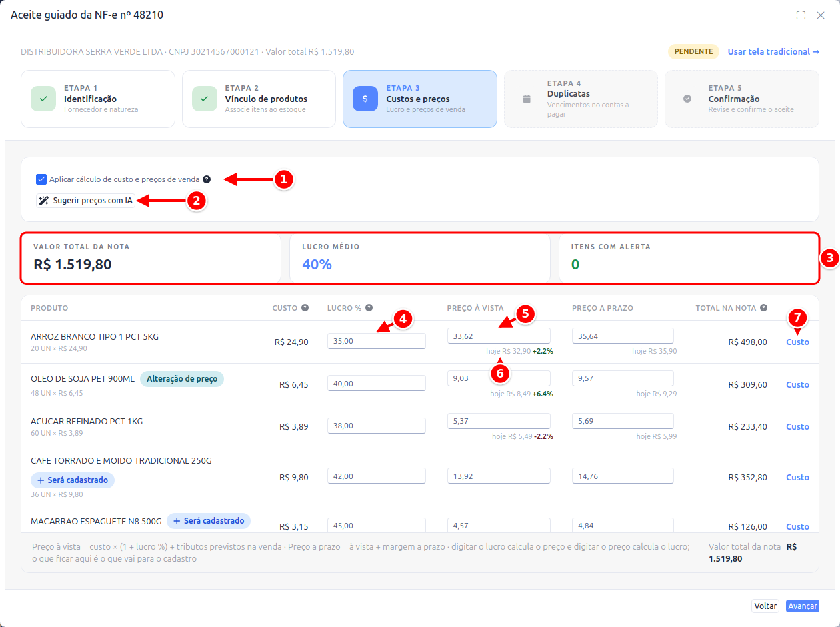Viewport: 840px width, 627px height.
Task: Click lucro % field for ARROZ BRANCO
Action: point(377,341)
